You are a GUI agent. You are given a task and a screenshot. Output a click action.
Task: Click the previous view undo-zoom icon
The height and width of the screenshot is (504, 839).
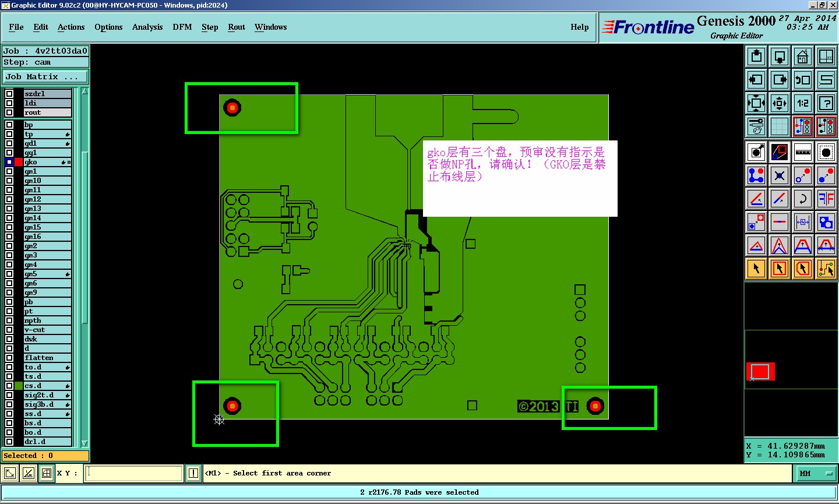click(x=803, y=80)
